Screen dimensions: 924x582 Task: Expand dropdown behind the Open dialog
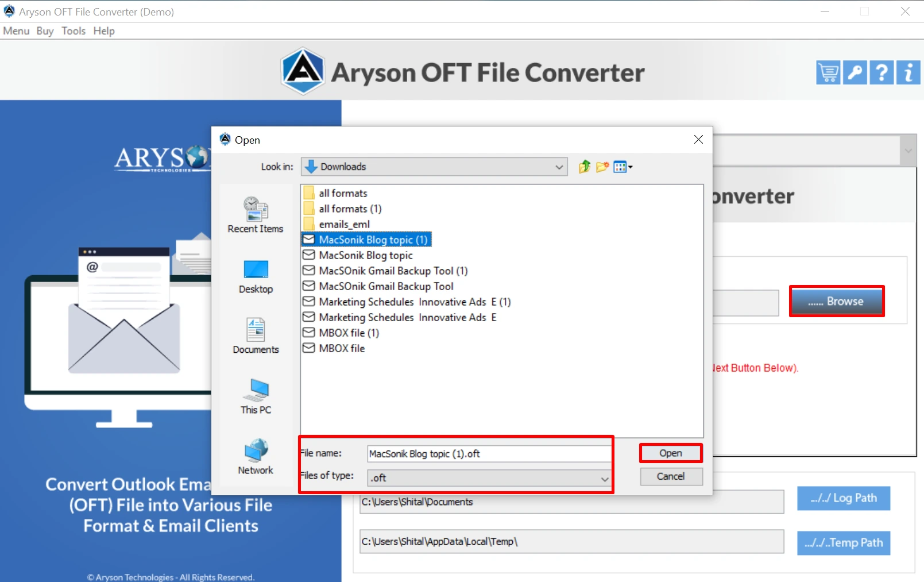[908, 151]
